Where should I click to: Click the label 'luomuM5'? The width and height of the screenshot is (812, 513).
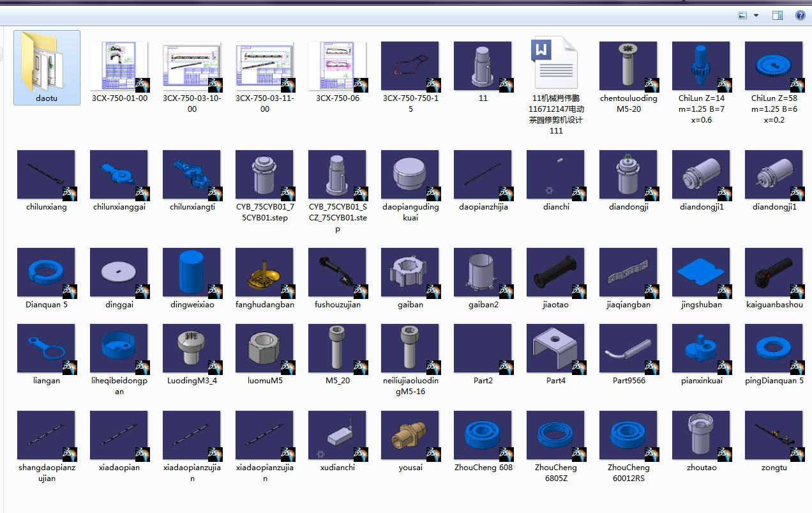[x=265, y=381]
